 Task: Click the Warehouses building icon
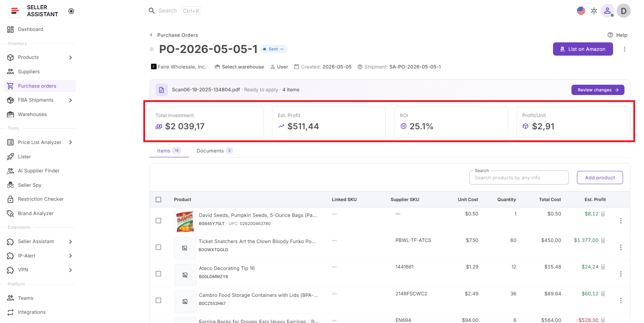click(10, 115)
